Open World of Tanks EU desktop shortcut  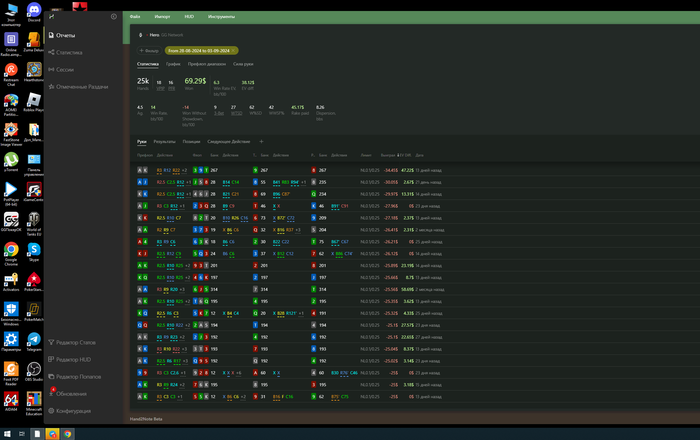34,224
